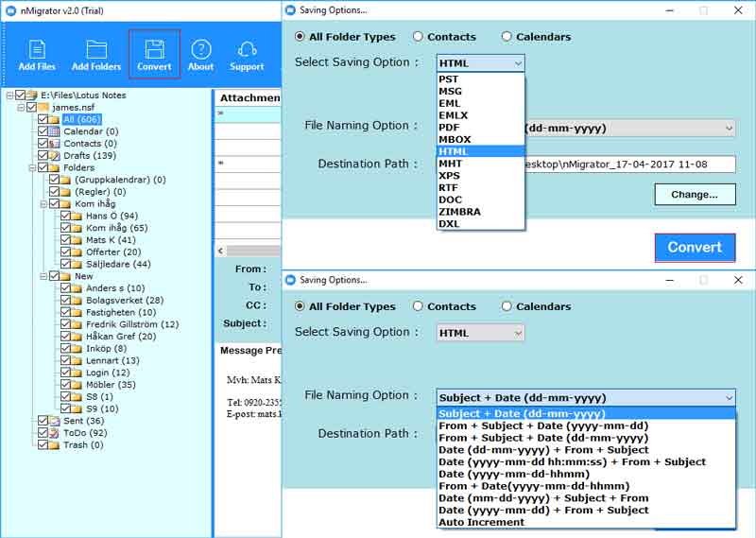Open File Naming Option dropdown in upper dialog
The width and height of the screenshot is (756, 538).
[x=630, y=129]
